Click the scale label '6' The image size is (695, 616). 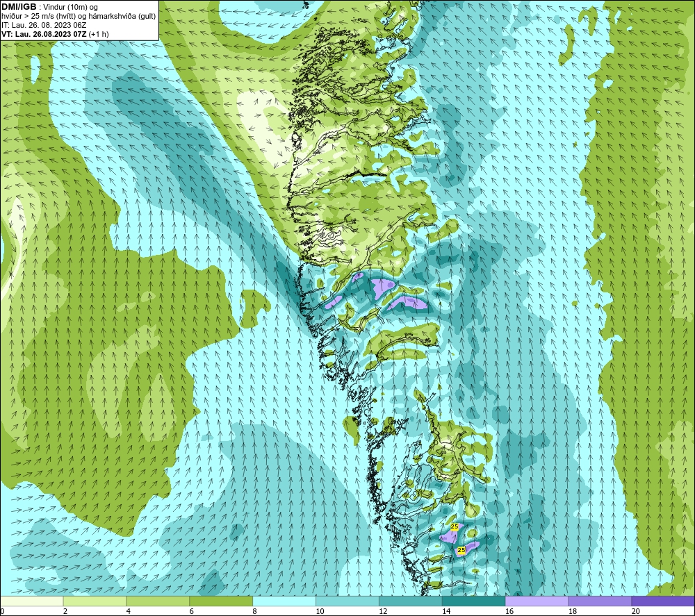pyautogui.click(x=192, y=612)
